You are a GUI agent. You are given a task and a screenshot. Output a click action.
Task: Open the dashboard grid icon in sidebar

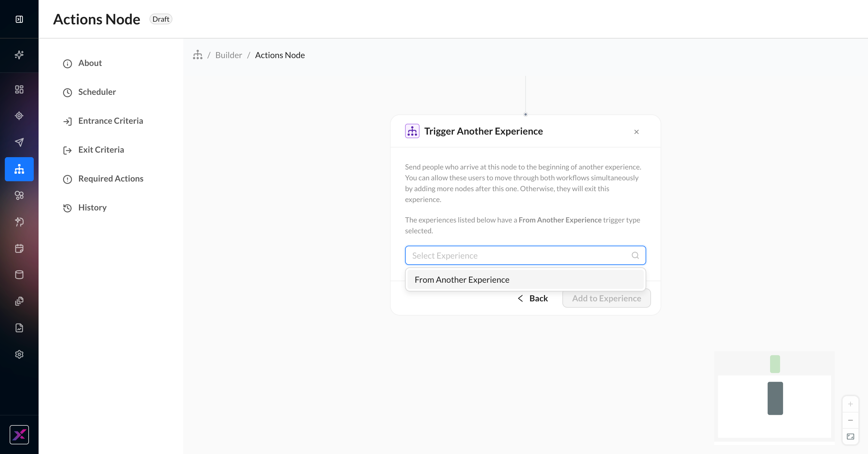coord(19,89)
